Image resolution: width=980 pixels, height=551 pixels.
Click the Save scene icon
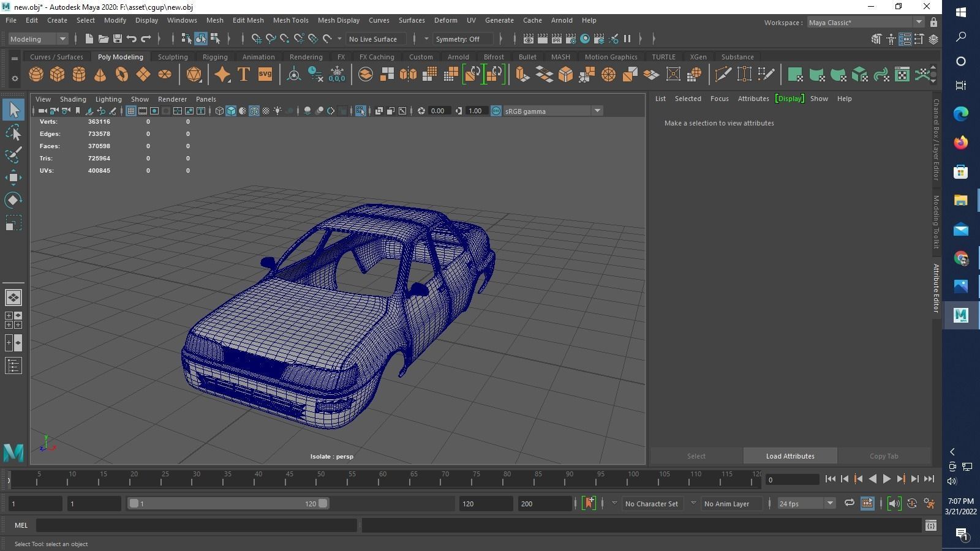coord(118,39)
